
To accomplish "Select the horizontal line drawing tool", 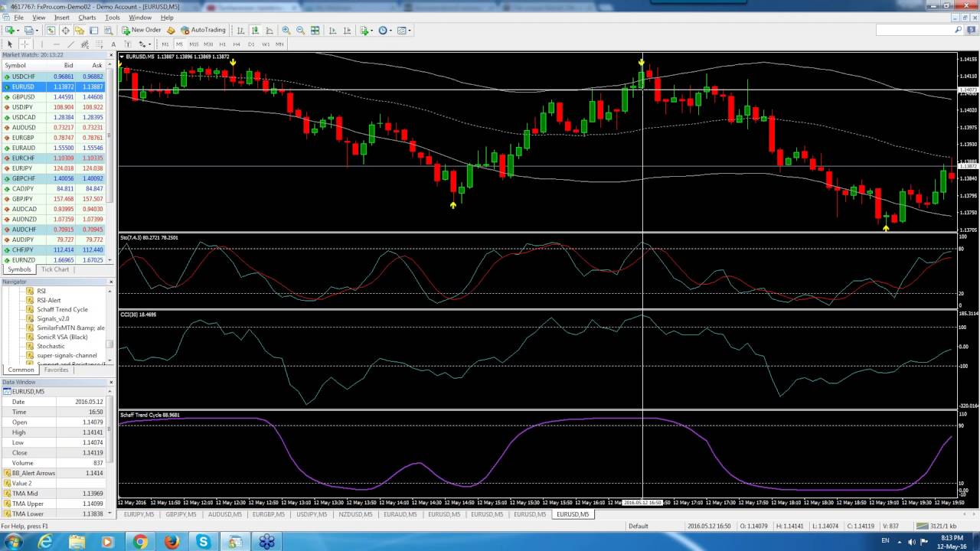I will 56,44.
